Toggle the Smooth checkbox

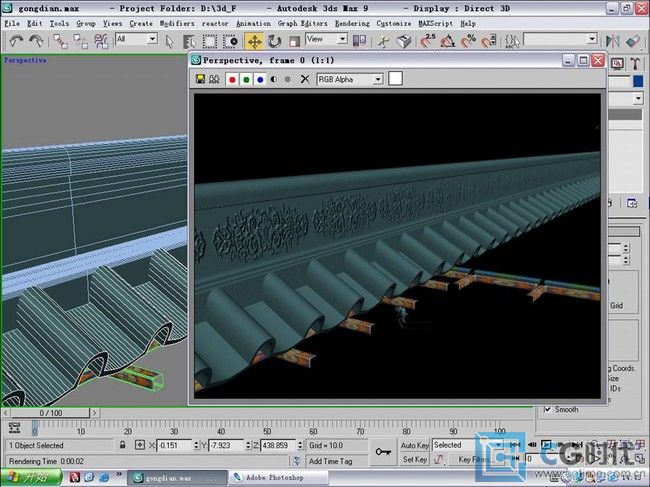point(547,409)
